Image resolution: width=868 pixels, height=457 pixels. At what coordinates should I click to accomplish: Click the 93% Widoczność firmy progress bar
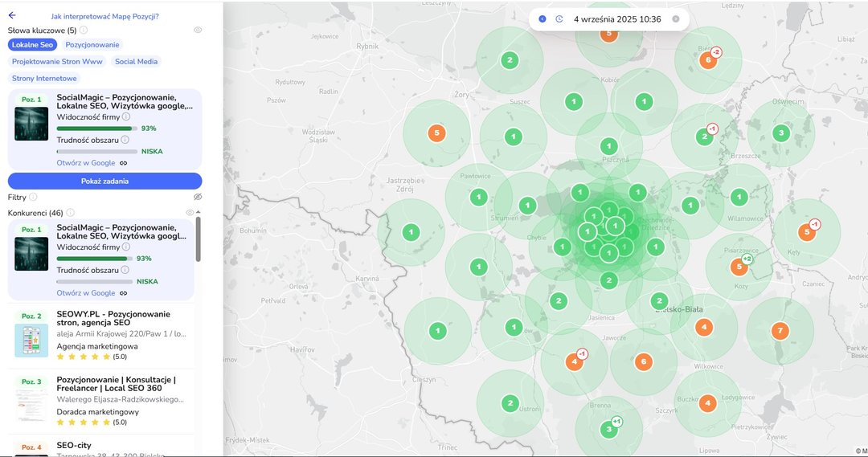coord(95,128)
